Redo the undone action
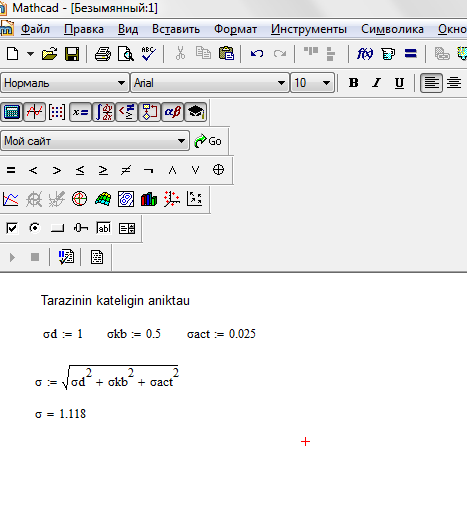The image size is (467, 505). [x=280, y=54]
